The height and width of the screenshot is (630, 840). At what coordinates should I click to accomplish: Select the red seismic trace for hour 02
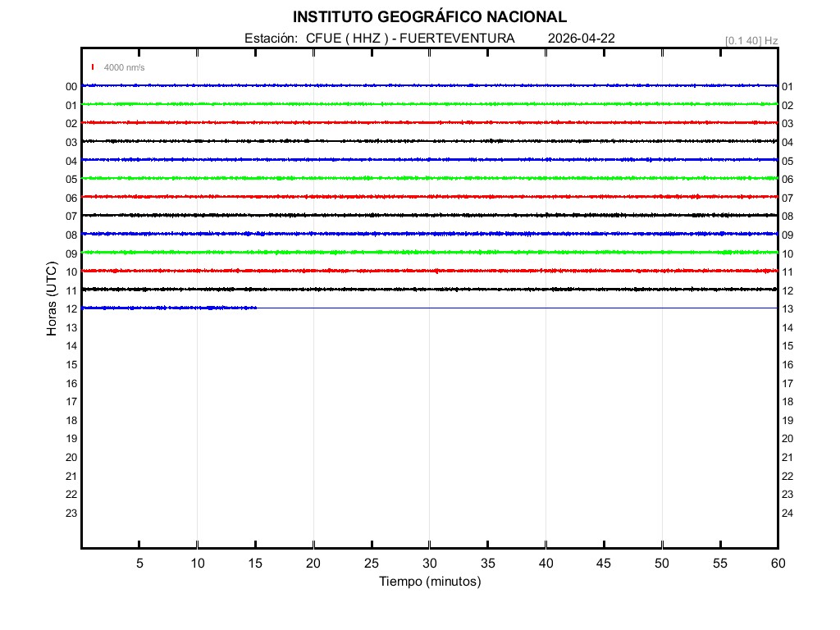click(x=429, y=122)
